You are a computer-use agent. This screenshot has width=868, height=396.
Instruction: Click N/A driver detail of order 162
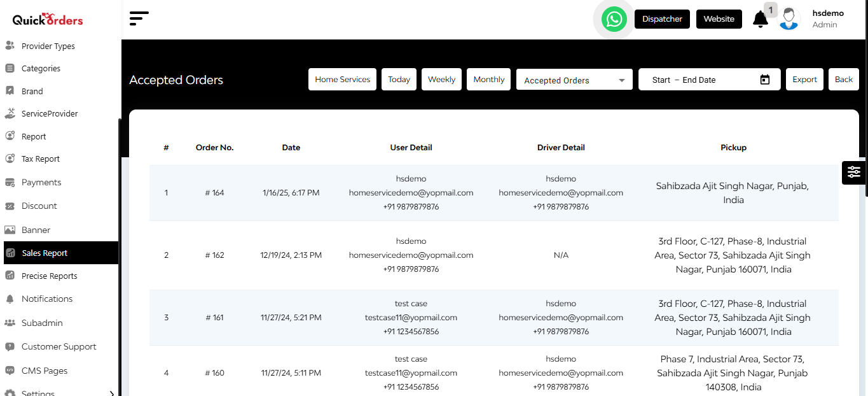[x=561, y=255]
